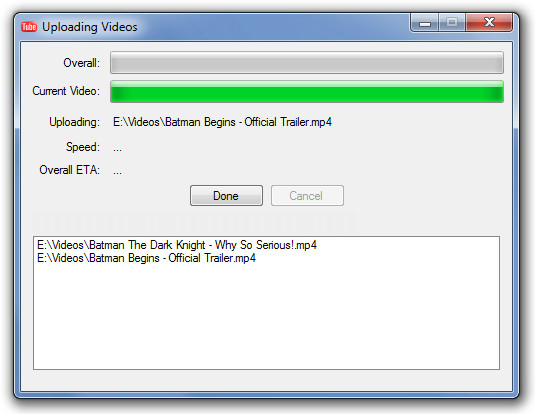
Task: Click the Uploading label
Action: tap(74, 122)
